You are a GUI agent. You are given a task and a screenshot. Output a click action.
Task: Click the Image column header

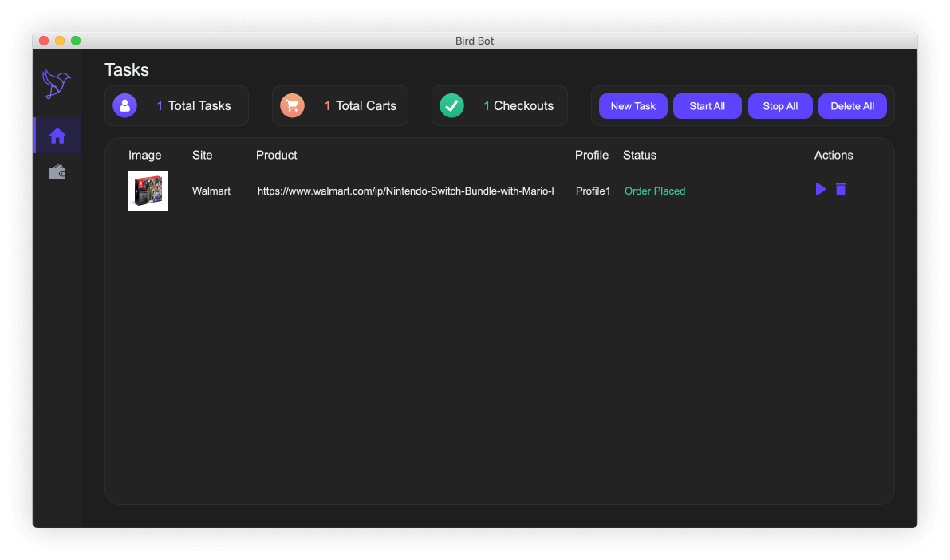coord(145,155)
